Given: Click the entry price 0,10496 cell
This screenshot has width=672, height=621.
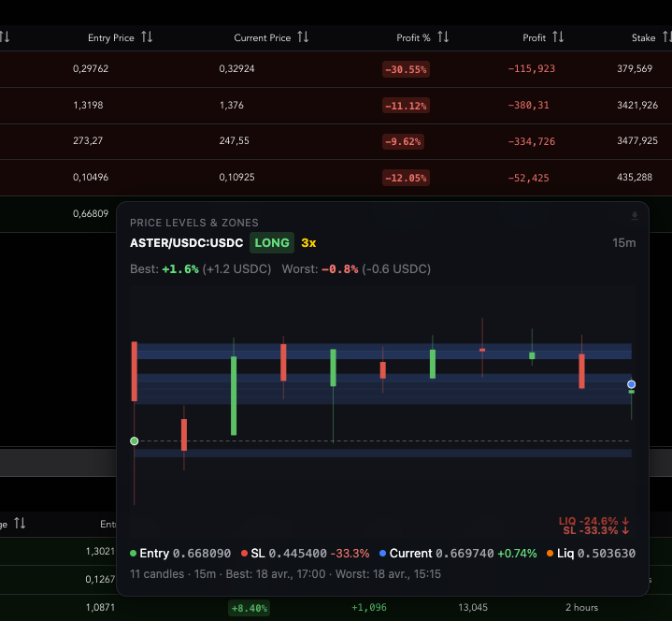Looking at the screenshot, I should point(91,177).
